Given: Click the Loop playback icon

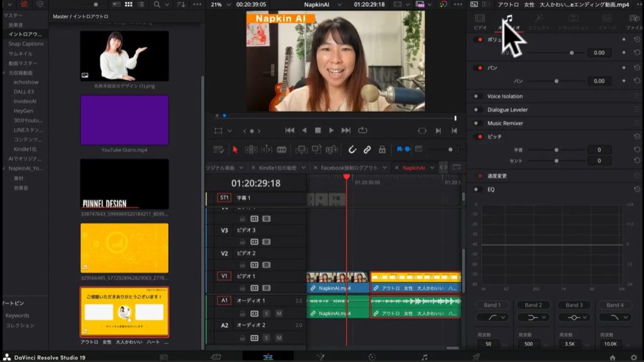Looking at the screenshot, I should (x=362, y=130).
